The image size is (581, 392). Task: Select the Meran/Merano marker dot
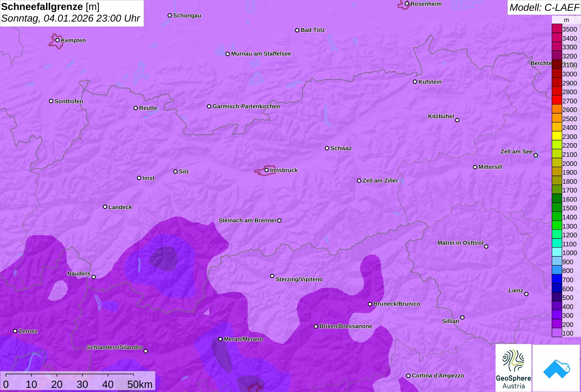tap(220, 339)
